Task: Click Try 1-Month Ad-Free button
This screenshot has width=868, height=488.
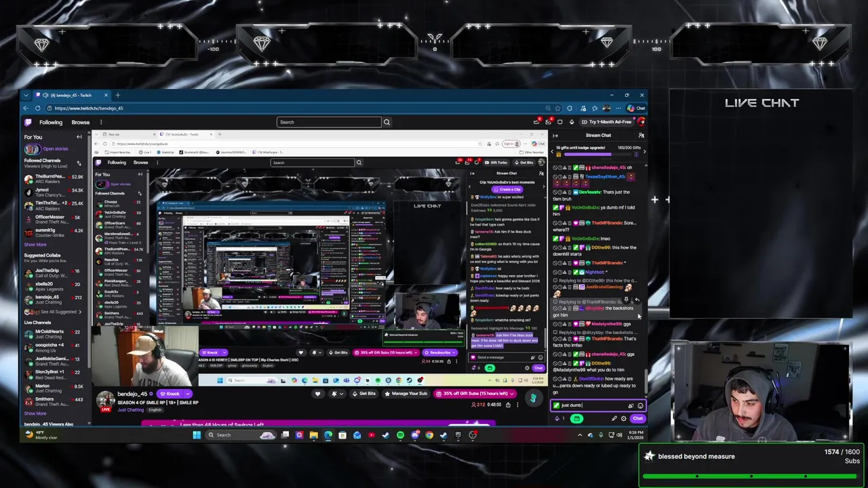Action: click(x=607, y=122)
